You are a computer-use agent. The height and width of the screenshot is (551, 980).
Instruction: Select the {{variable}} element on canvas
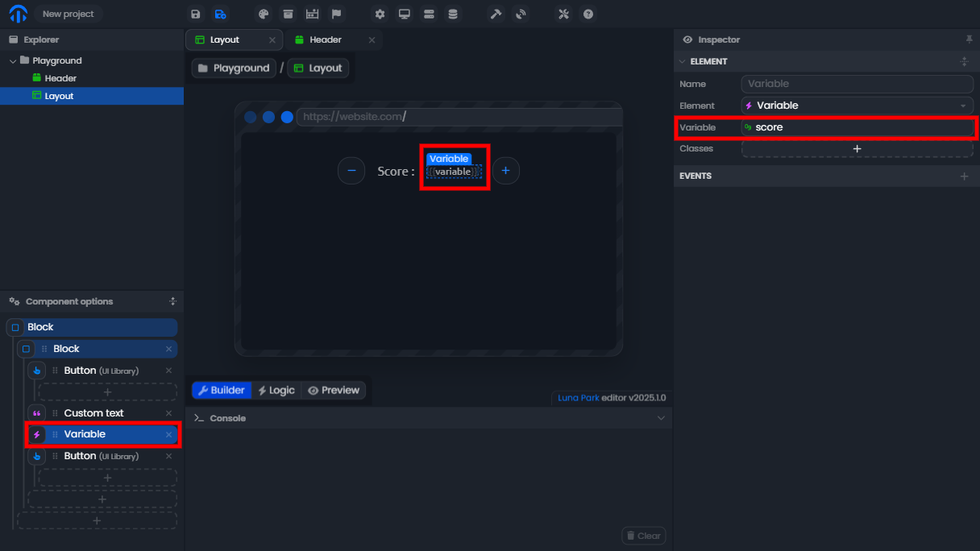click(454, 172)
